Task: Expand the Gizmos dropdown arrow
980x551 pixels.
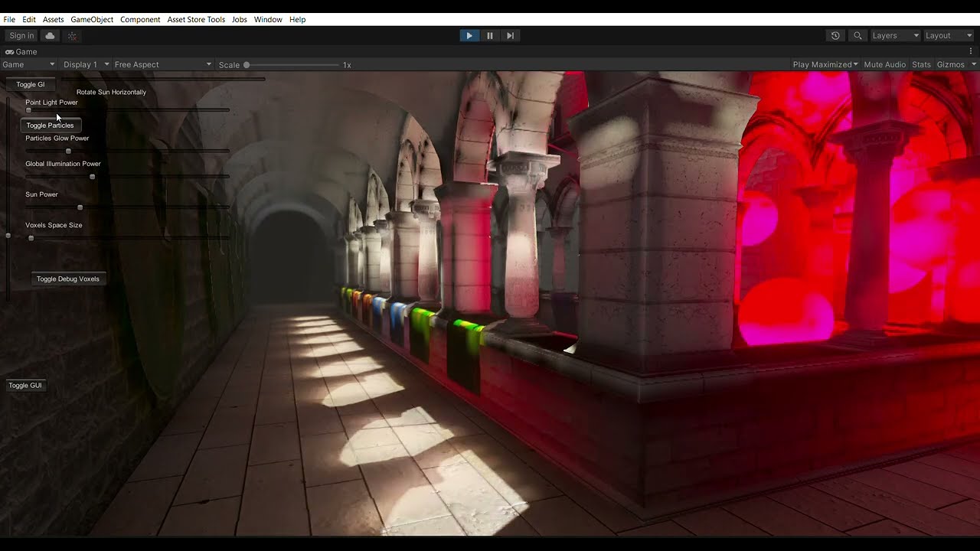Action: 974,64
